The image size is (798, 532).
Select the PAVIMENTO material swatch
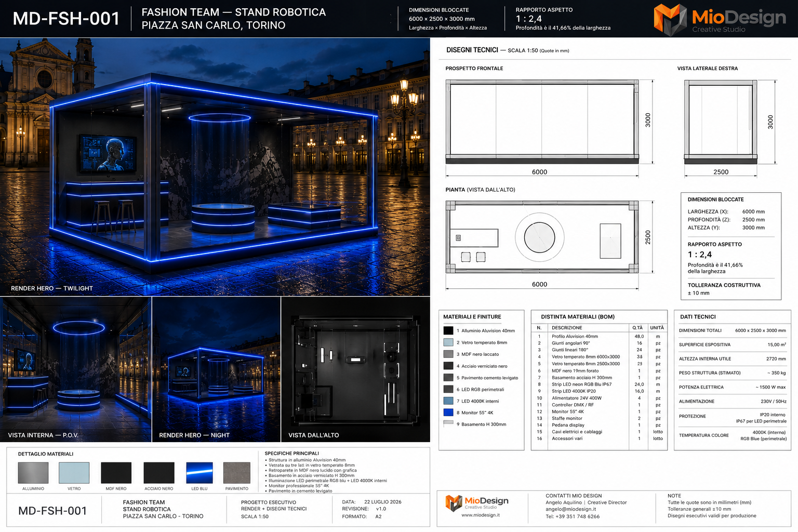click(x=237, y=473)
